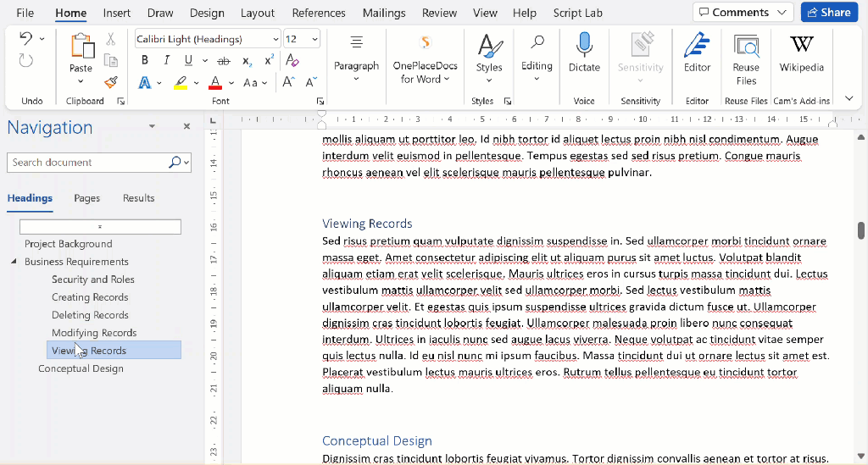Open the font name dropdown

tap(276, 40)
